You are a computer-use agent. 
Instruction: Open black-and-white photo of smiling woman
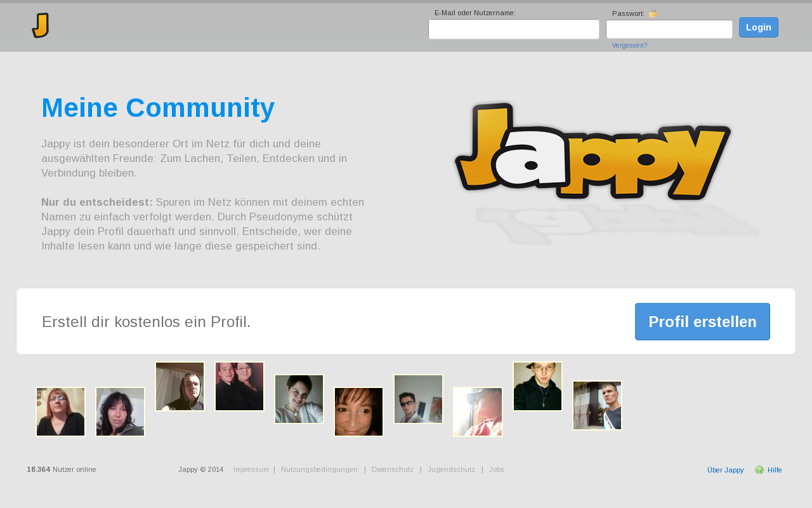[x=299, y=399]
